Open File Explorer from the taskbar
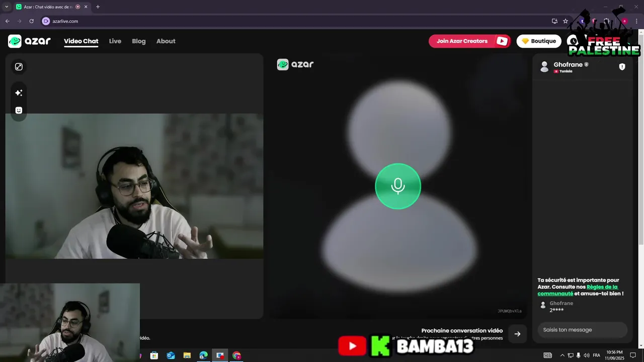This screenshot has width=644, height=362. coord(187,355)
